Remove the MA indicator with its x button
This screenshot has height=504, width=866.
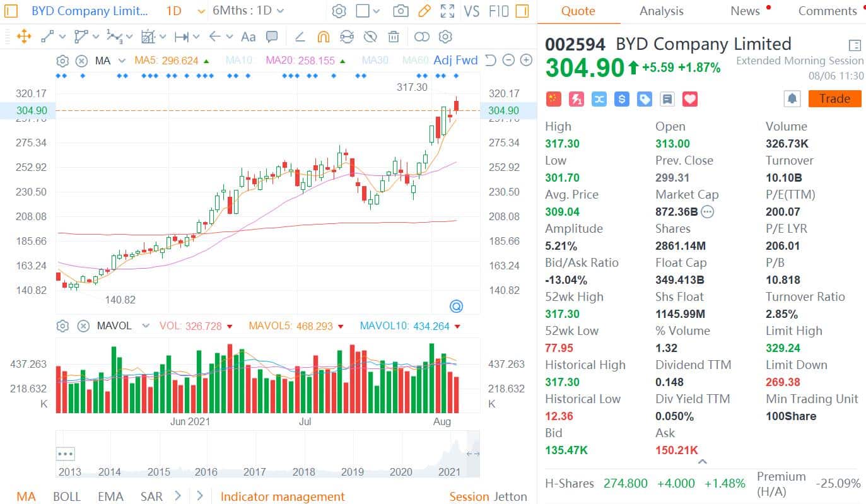coord(81,61)
